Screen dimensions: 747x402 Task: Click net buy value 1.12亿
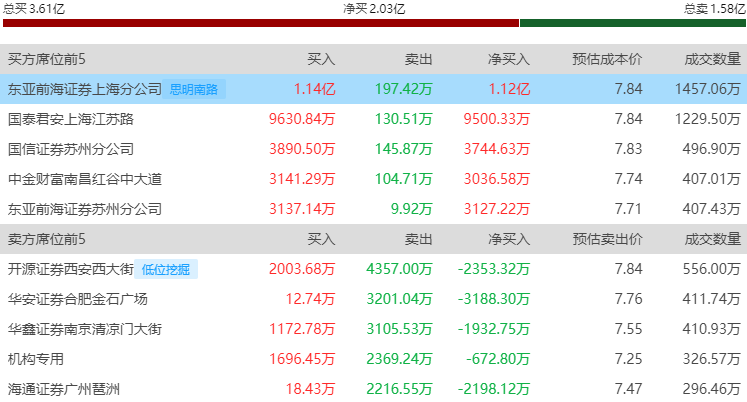509,89
